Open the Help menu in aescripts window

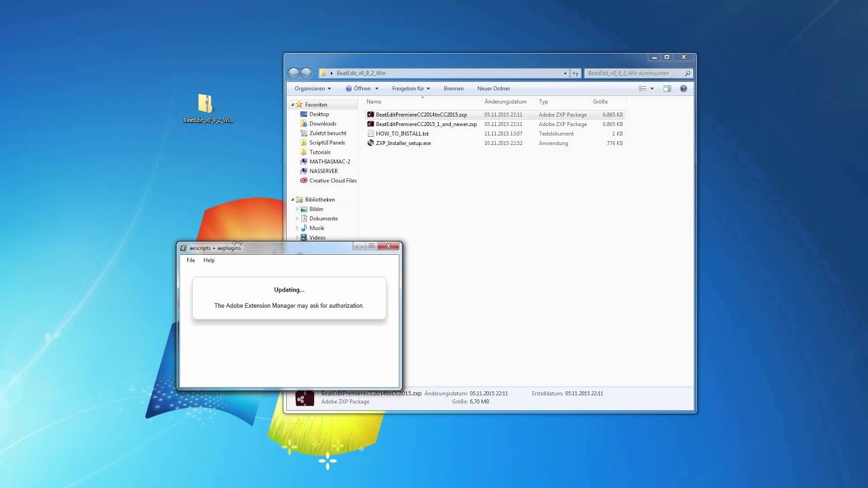[209, 260]
